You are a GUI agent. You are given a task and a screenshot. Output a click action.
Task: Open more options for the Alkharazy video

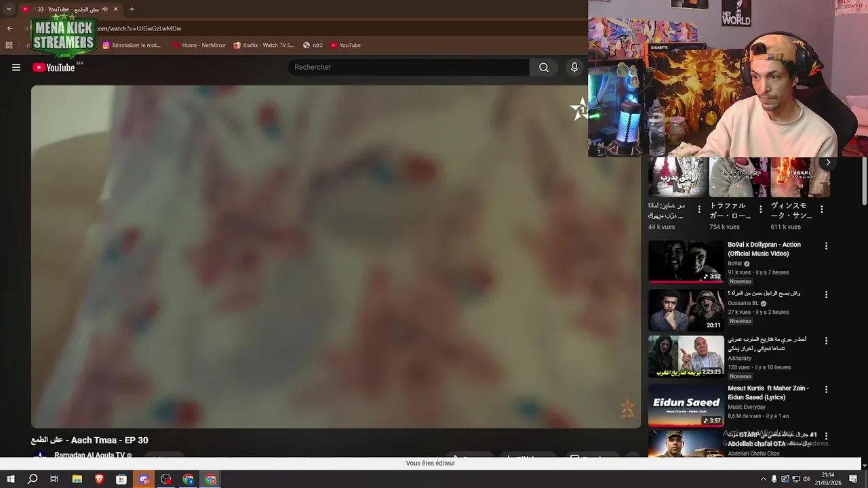click(x=826, y=341)
